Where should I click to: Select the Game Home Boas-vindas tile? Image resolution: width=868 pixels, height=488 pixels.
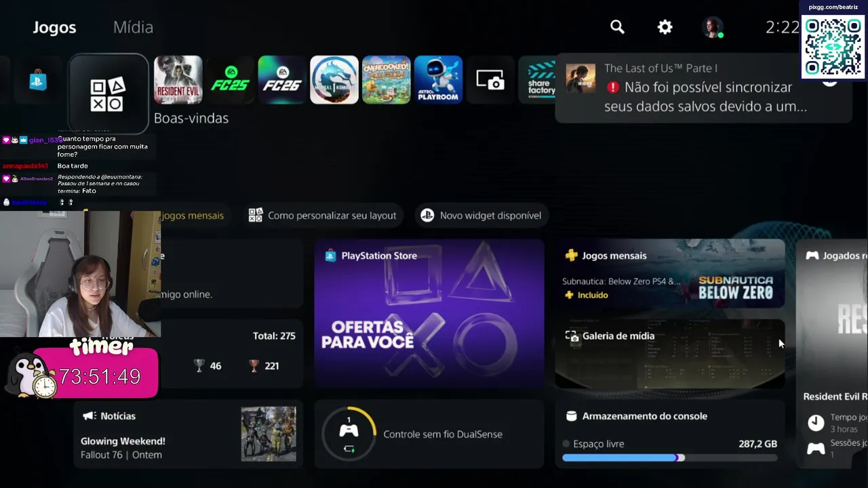click(108, 94)
